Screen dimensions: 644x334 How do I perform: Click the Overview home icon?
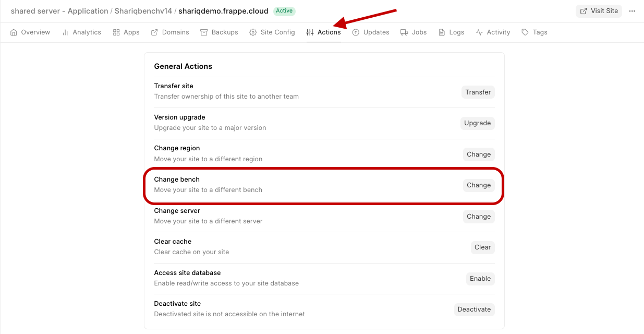[x=14, y=32]
